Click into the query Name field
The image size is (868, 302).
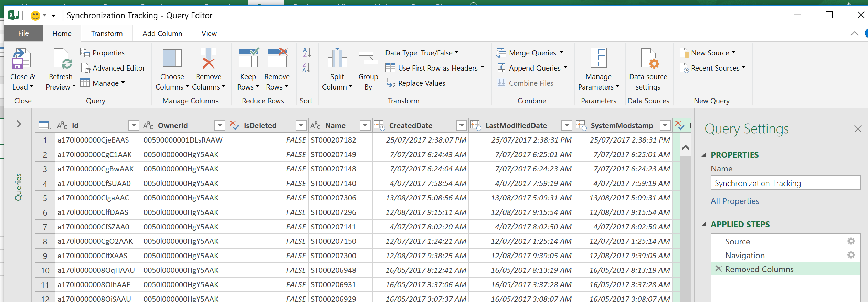click(x=785, y=183)
